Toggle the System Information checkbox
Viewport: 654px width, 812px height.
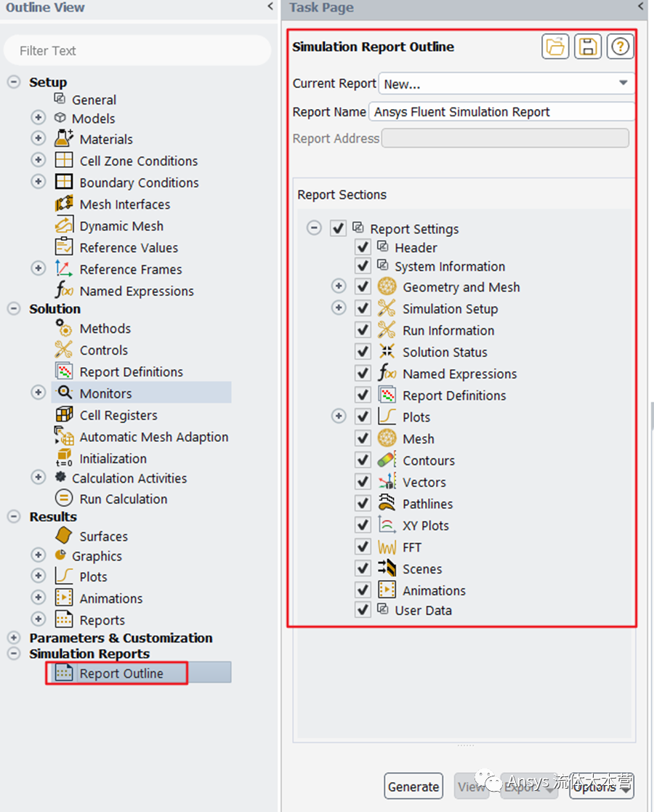pos(363,266)
